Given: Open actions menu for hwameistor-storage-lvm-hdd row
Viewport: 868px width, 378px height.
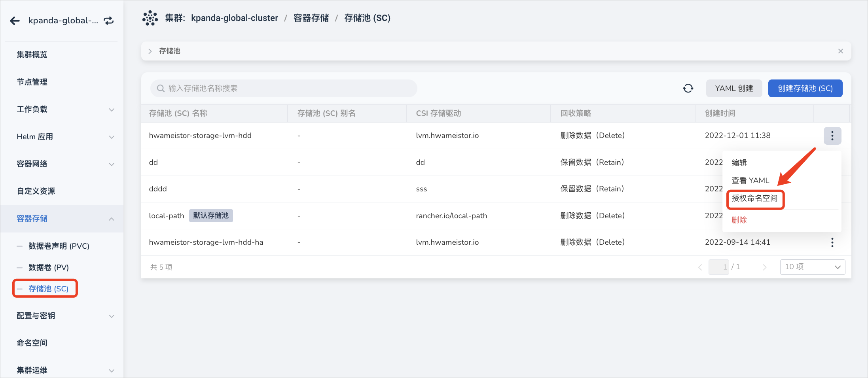Looking at the screenshot, I should click(x=832, y=136).
